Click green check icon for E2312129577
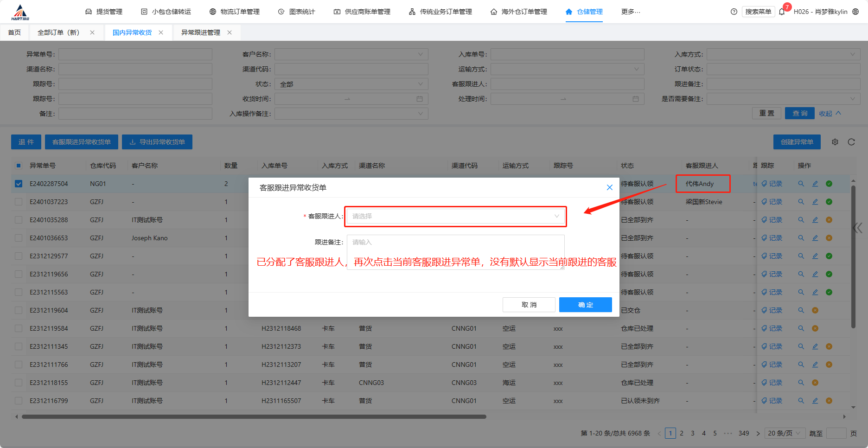Viewport: 868px width, 448px height. click(x=829, y=256)
